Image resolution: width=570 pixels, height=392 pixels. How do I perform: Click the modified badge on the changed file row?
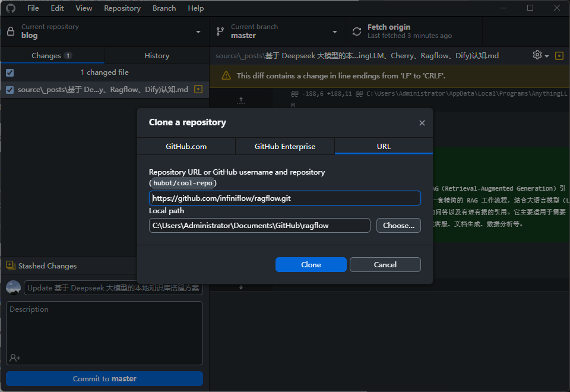click(x=198, y=89)
